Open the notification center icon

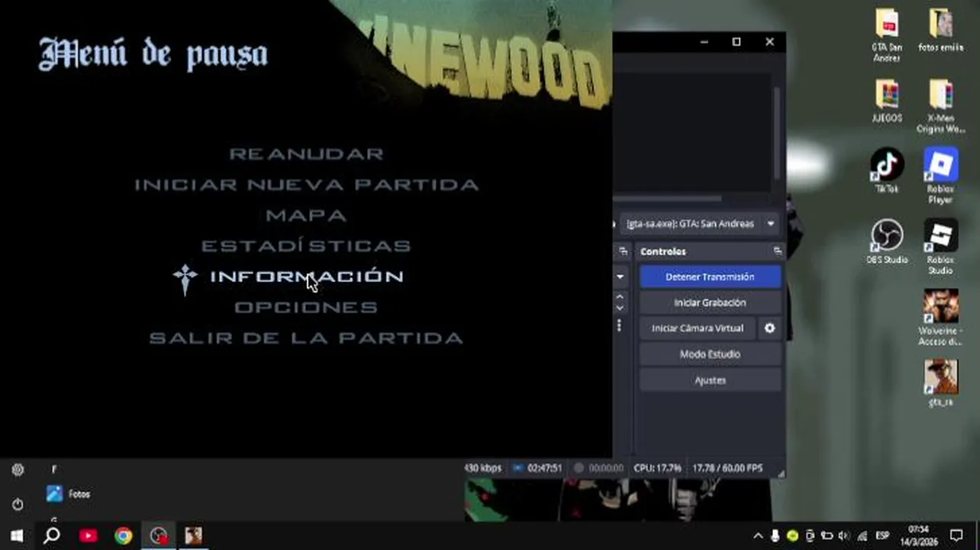[x=956, y=535]
